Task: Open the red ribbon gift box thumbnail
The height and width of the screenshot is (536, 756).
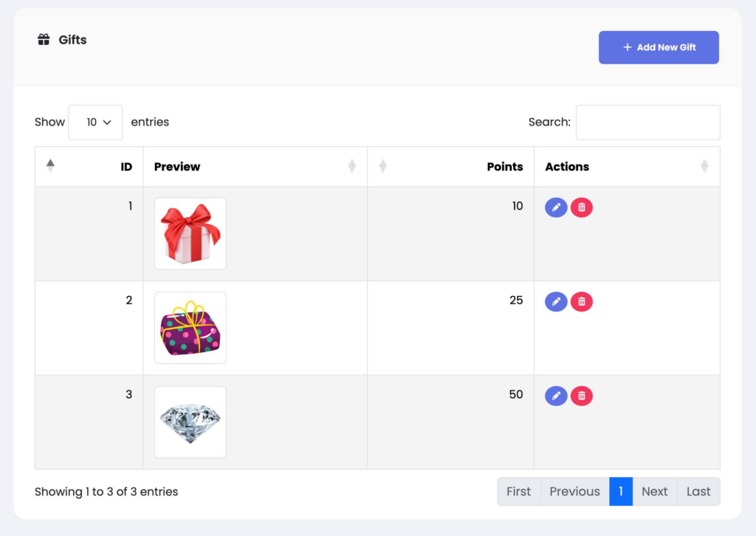Action: click(190, 234)
